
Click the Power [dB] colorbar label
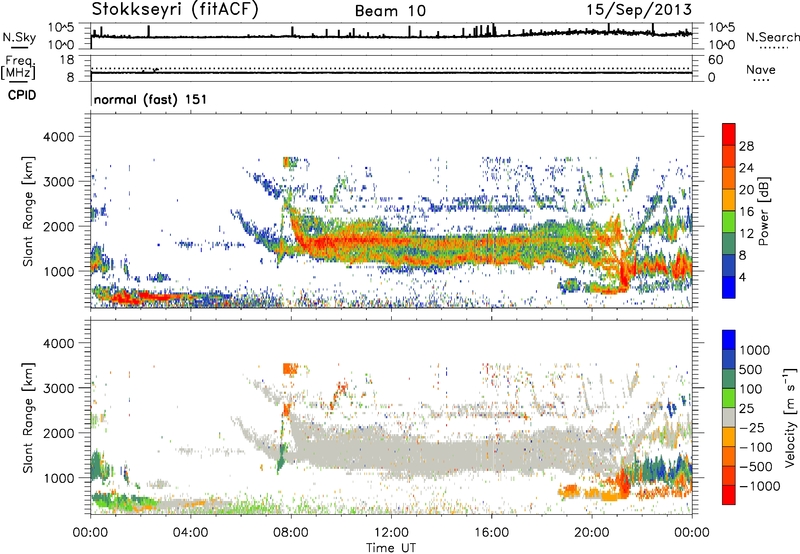(763, 211)
